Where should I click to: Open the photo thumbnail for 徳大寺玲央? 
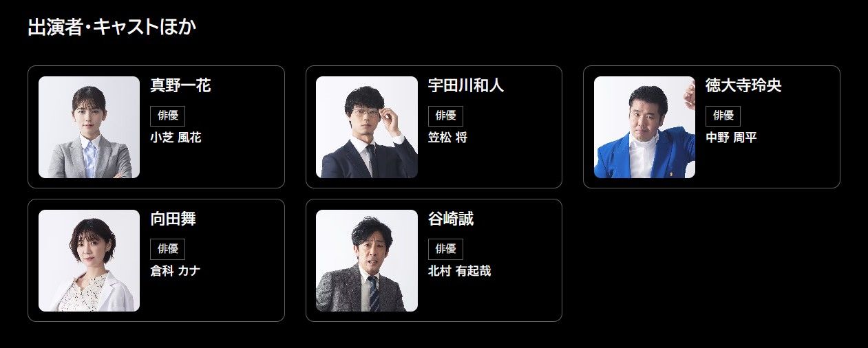pos(644,127)
